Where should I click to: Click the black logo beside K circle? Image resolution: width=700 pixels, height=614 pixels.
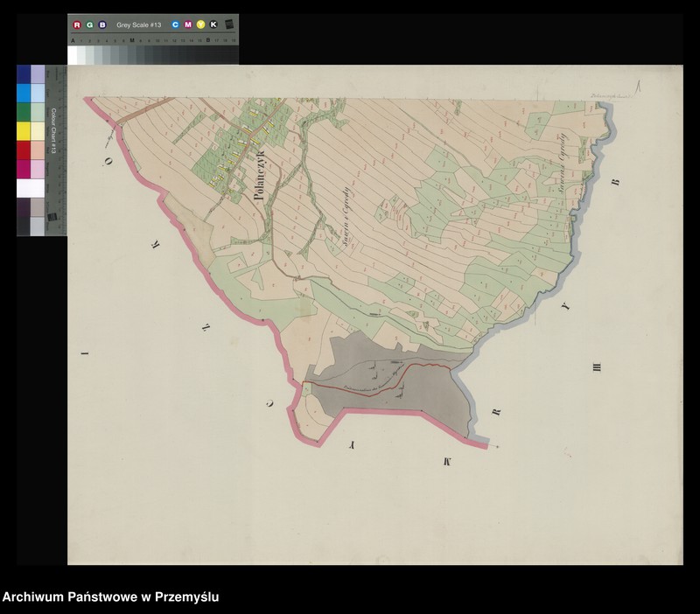229,24
